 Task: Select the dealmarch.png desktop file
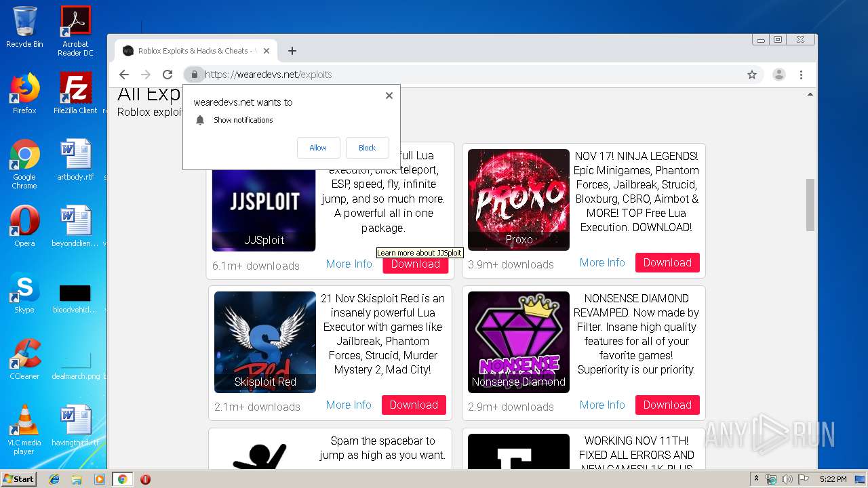(x=75, y=365)
